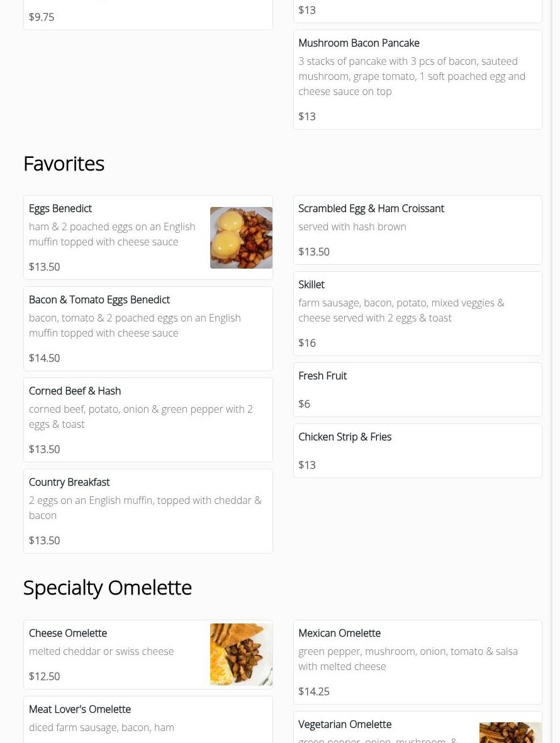The image size is (560, 743).
Task: Open the Bacon & Tomato Eggs Benedict item
Action: 148,328
